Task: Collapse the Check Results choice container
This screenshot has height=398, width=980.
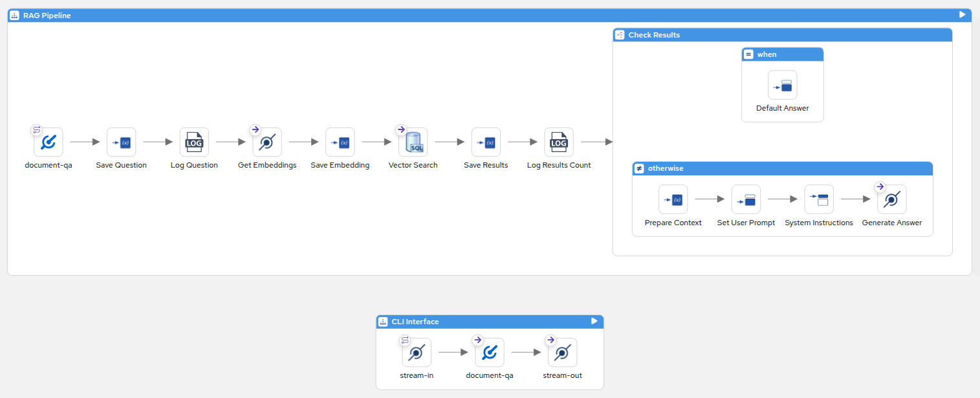Action: 620,35
